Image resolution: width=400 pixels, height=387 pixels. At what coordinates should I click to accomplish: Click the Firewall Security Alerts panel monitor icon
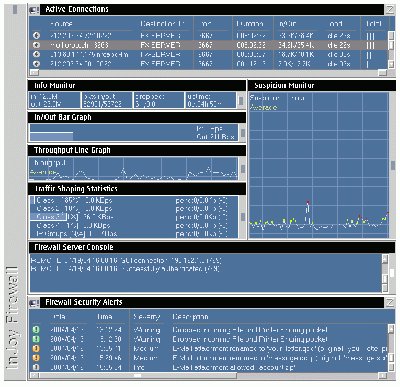pyautogui.click(x=34, y=303)
